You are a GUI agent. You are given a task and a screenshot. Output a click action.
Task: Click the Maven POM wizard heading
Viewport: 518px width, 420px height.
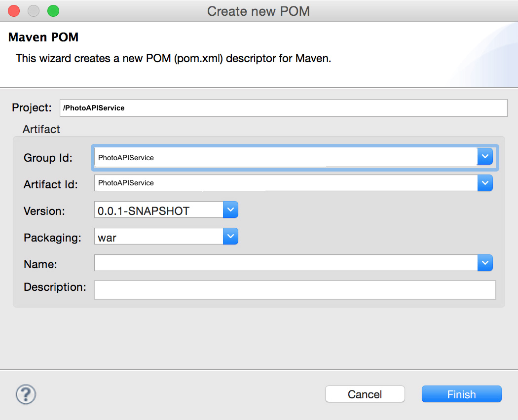tap(43, 37)
